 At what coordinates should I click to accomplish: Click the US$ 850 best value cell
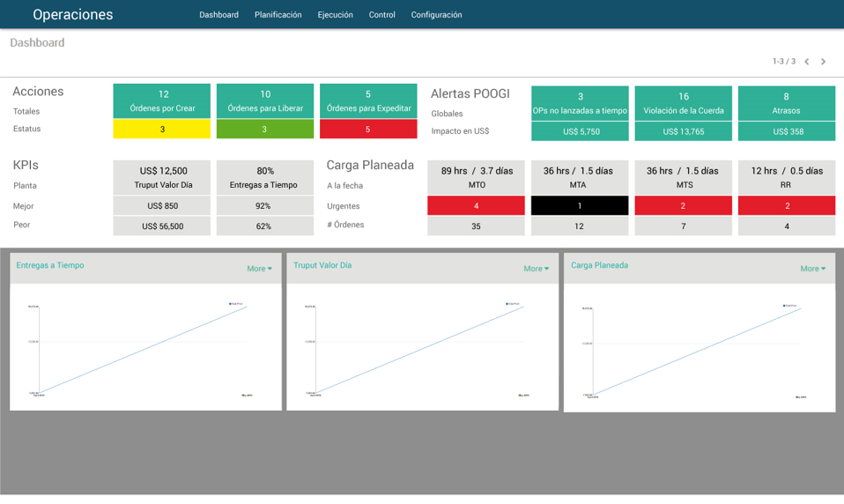[162, 205]
